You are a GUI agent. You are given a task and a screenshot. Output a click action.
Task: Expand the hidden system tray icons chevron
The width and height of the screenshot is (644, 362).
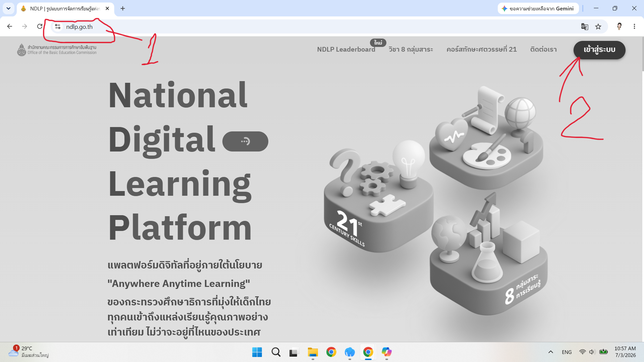(x=550, y=352)
